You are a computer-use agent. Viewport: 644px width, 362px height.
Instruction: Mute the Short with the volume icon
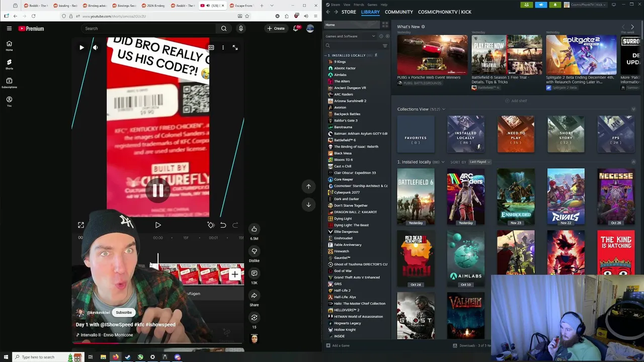click(x=95, y=47)
